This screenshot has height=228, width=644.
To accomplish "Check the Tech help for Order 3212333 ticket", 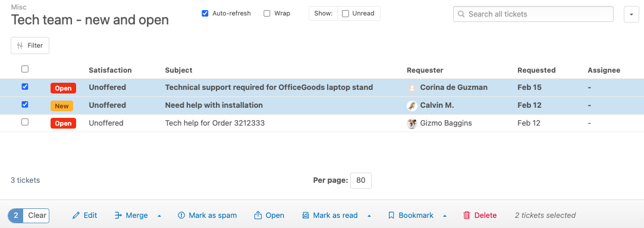I will click(24, 122).
